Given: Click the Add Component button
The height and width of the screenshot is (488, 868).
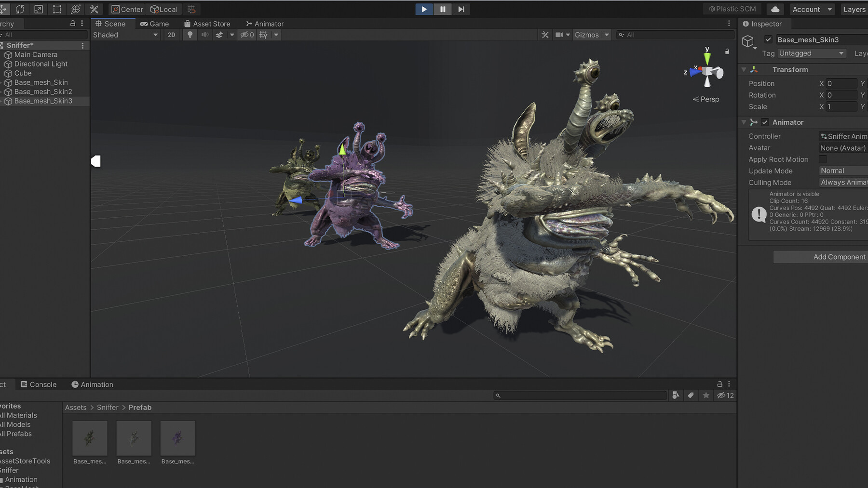Looking at the screenshot, I should pos(840,257).
